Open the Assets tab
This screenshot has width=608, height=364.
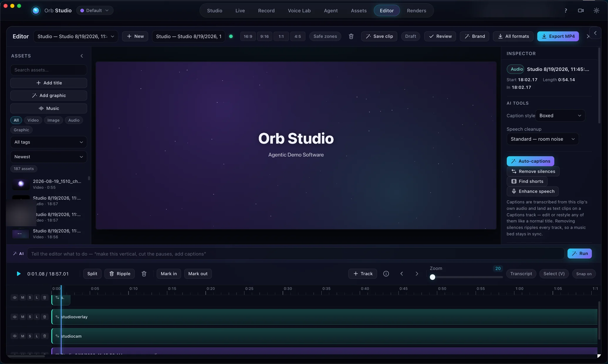[x=359, y=11]
